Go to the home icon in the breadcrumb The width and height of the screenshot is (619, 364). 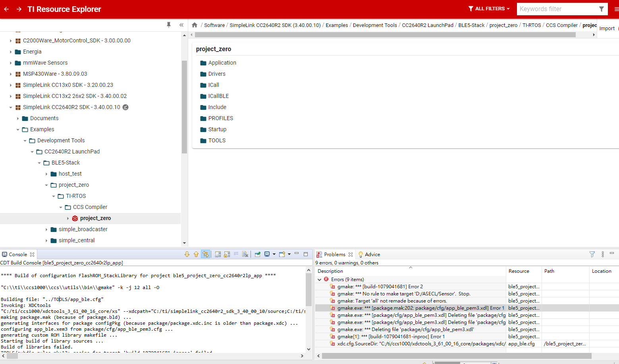point(195,25)
